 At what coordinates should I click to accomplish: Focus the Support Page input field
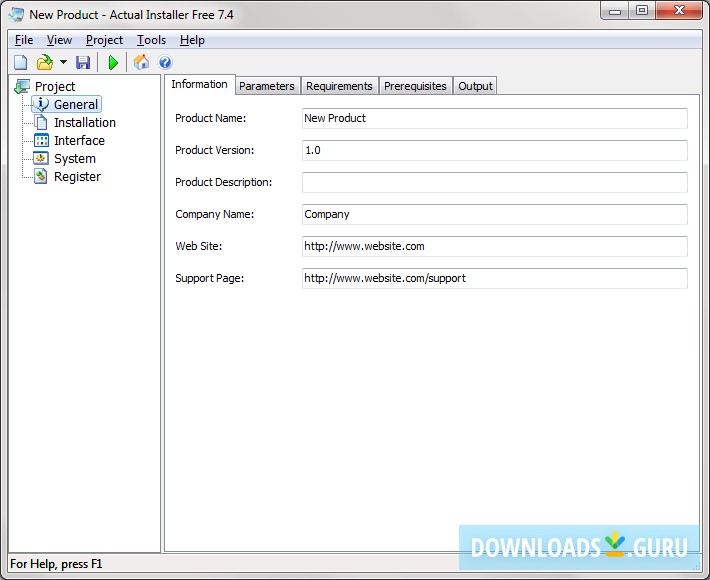[494, 278]
